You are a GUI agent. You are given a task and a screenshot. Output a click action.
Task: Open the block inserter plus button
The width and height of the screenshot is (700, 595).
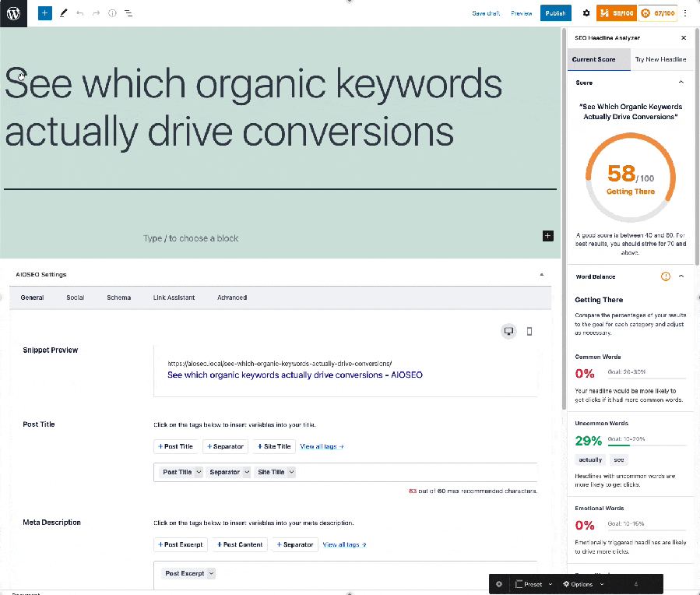44,13
